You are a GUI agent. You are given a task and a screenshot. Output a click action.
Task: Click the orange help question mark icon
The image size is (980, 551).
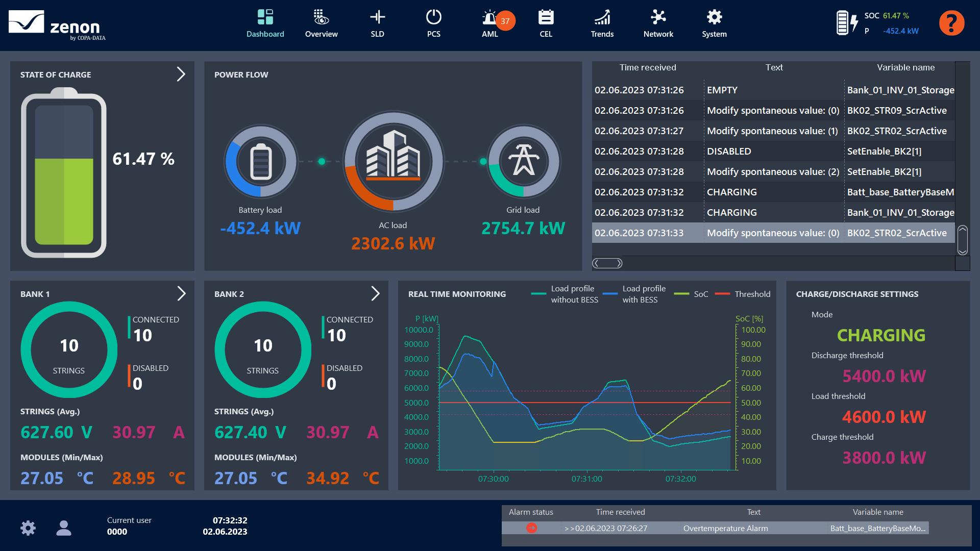[x=951, y=23]
